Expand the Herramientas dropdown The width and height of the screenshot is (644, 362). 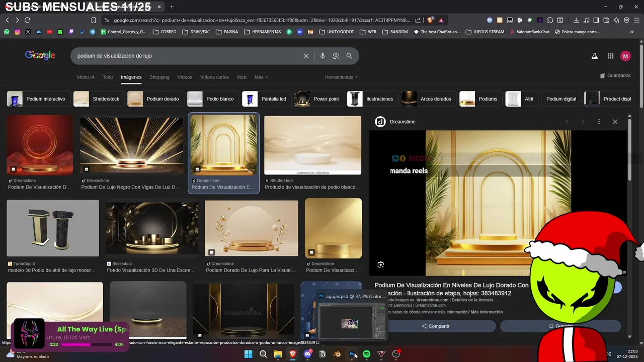click(341, 77)
